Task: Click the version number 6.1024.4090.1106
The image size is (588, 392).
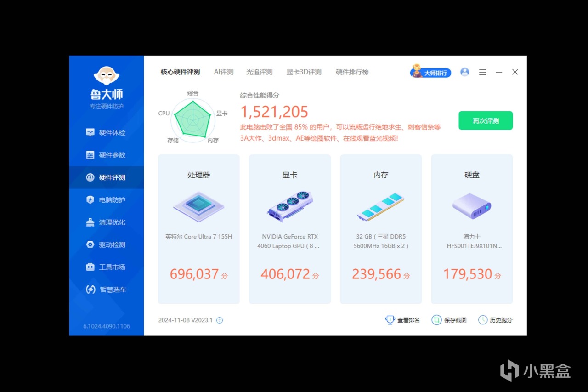Action: (107, 326)
